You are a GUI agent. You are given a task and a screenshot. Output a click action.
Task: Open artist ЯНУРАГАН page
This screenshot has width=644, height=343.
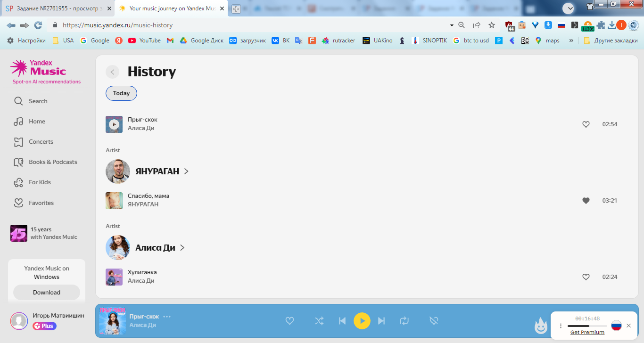coord(162,171)
